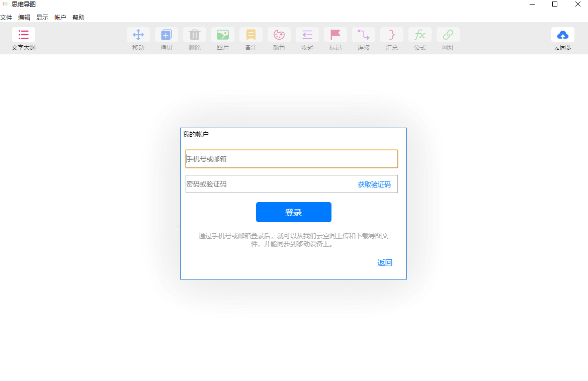Click the 获取验证码 verification code link
This screenshot has width=588, height=381.
point(375,184)
